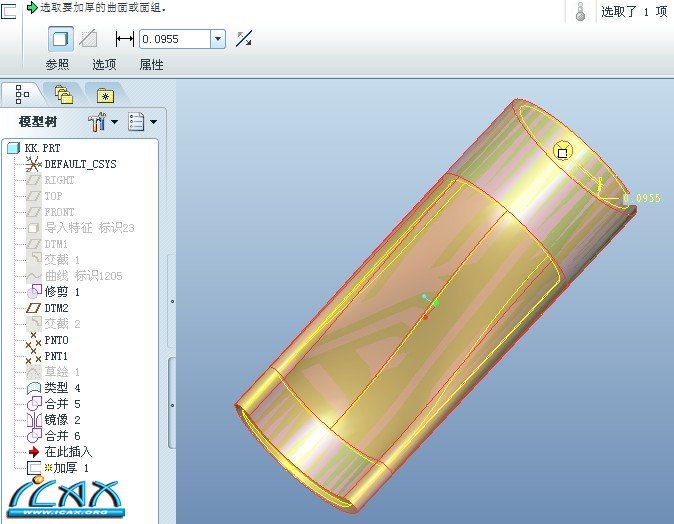Image resolution: width=674 pixels, height=524 pixels.
Task: Open the 属性 panel
Action: coord(151,65)
